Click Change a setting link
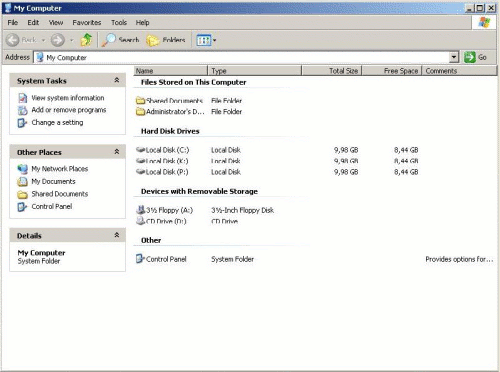Image resolution: width=500 pixels, height=372 pixels. click(57, 123)
